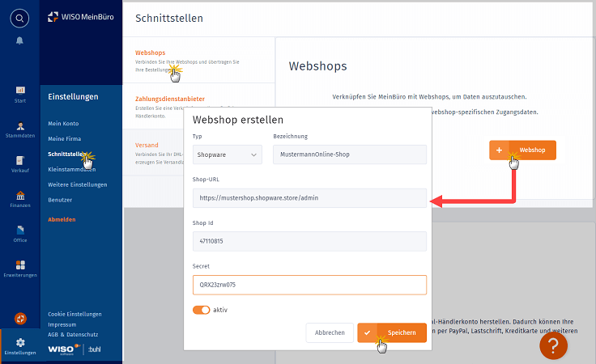596x364 pixels.
Task: Toggle the aktiv switch
Action: (x=201, y=310)
